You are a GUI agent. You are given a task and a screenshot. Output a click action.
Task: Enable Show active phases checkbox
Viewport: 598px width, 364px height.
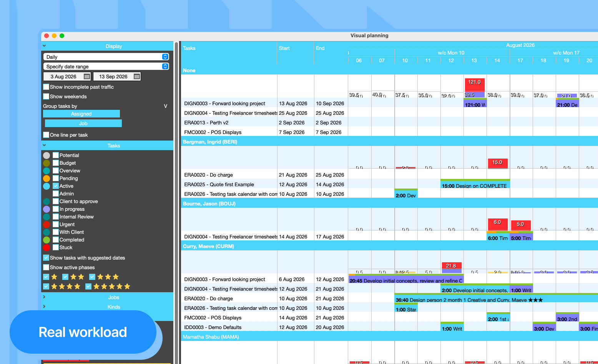pos(46,267)
